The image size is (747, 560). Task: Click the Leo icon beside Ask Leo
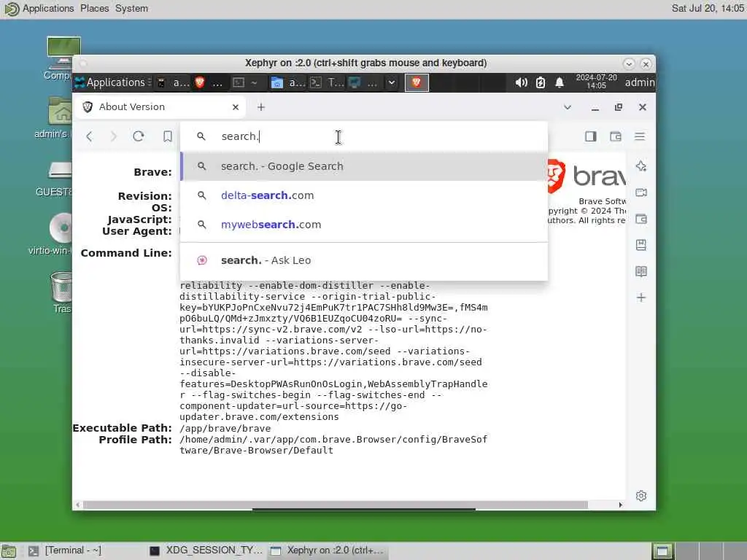202,260
